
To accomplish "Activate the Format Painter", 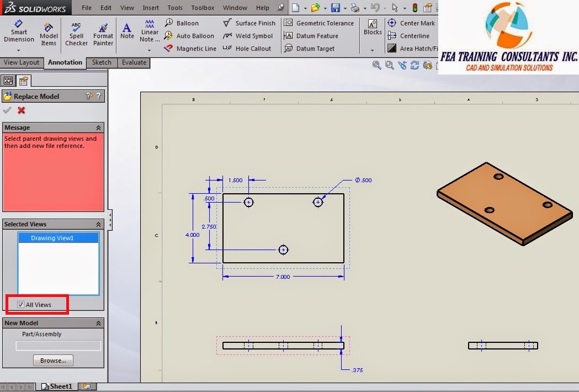I will tap(103, 34).
